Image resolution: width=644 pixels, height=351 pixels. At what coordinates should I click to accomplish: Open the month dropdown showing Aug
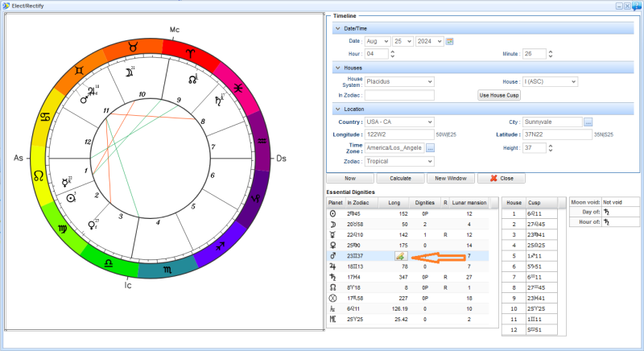378,41
